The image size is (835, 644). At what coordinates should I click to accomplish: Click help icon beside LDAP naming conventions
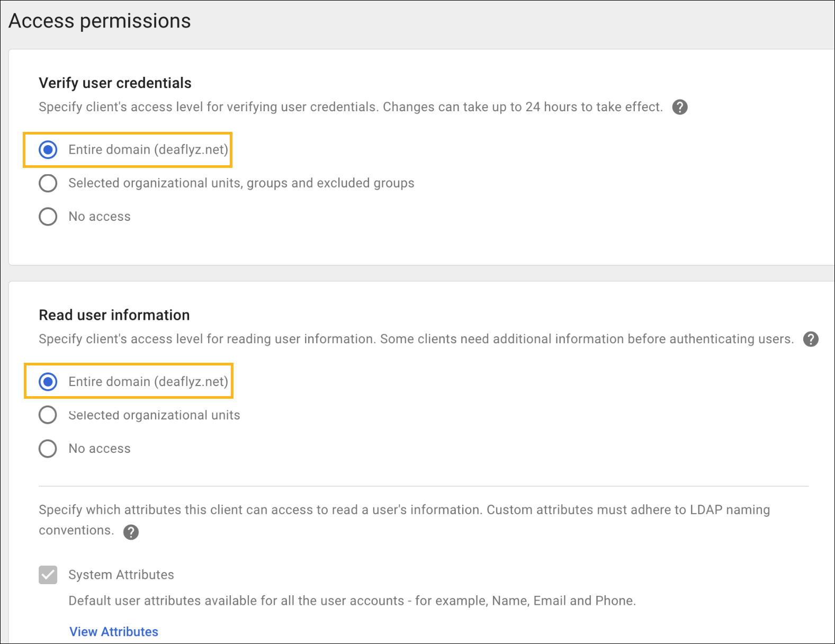(131, 532)
